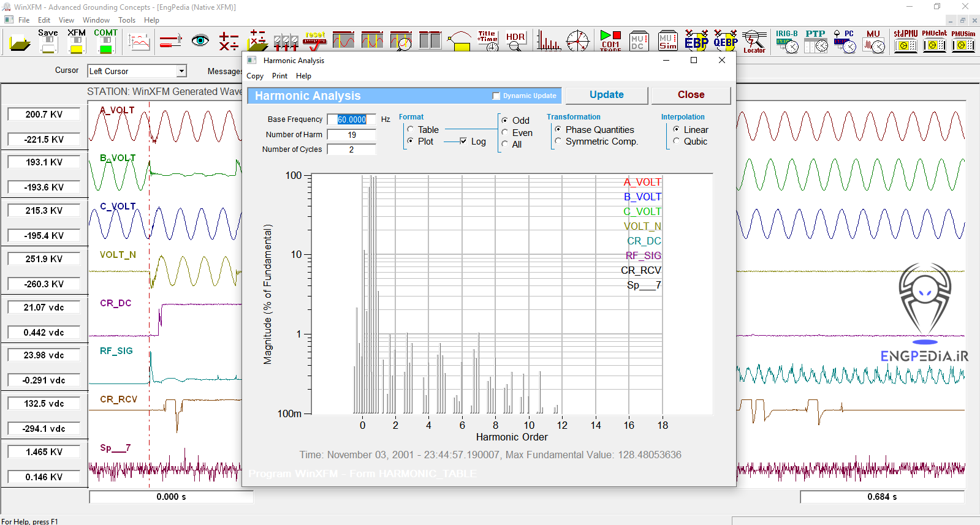Click the MU DC toolbar icon

click(x=639, y=41)
